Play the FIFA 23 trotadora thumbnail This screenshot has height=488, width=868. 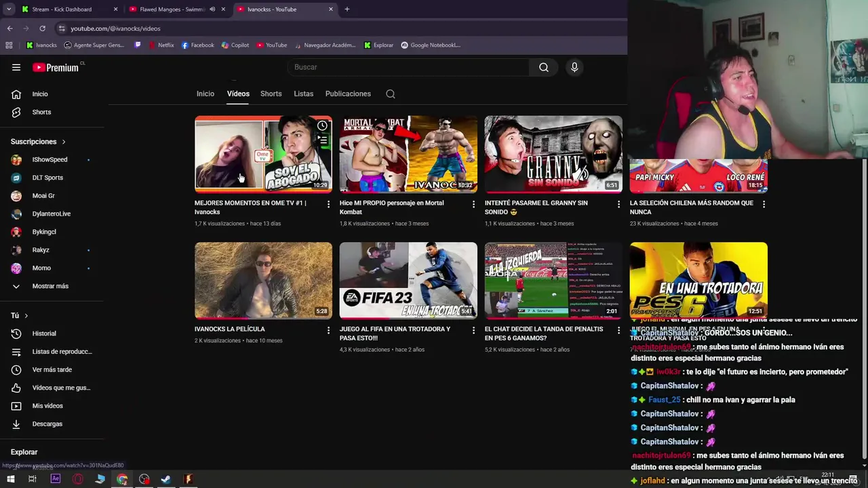[408, 280]
